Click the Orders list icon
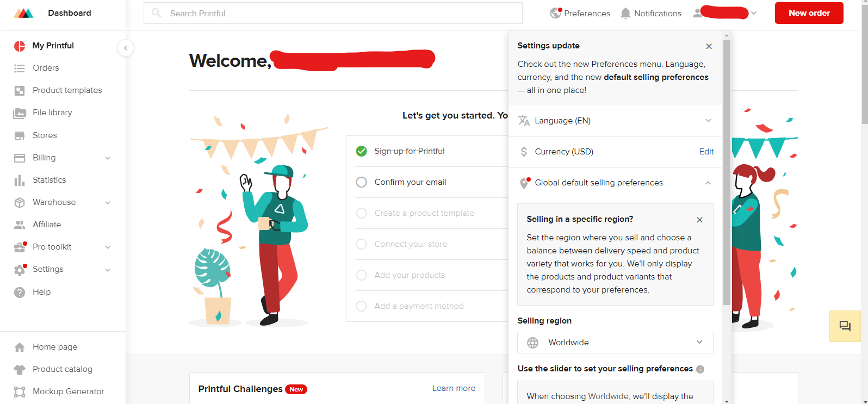Screen dimensions: 868x404 coord(20,68)
